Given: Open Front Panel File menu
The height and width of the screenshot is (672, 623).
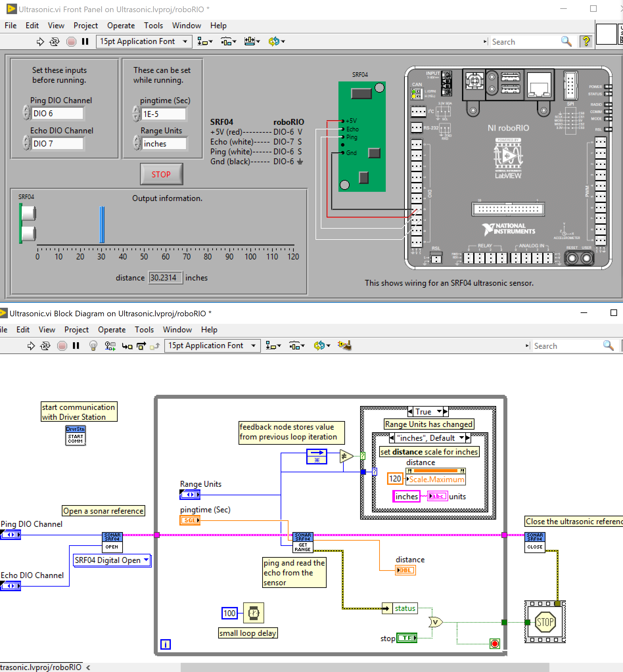Looking at the screenshot, I should (x=11, y=26).
